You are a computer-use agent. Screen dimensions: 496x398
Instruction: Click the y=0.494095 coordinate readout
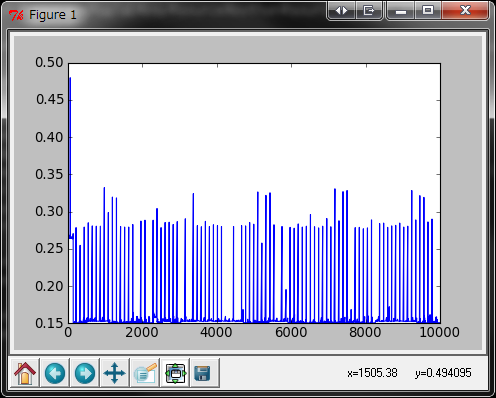click(x=443, y=373)
